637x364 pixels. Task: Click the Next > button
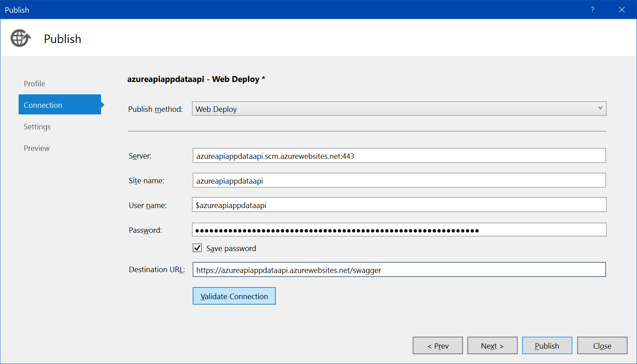tap(492, 346)
